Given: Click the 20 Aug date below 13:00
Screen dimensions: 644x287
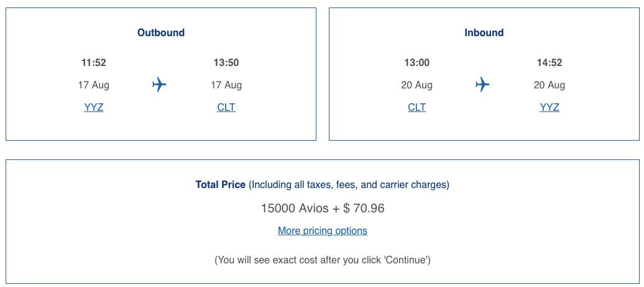Looking at the screenshot, I should pos(416,85).
